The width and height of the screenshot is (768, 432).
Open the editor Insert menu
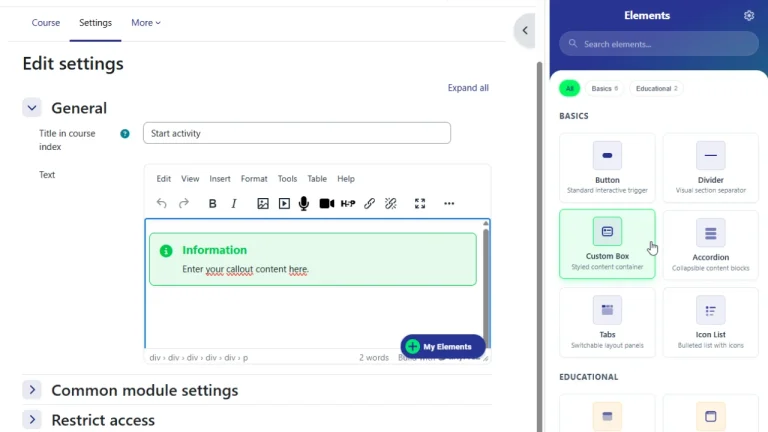(x=220, y=179)
